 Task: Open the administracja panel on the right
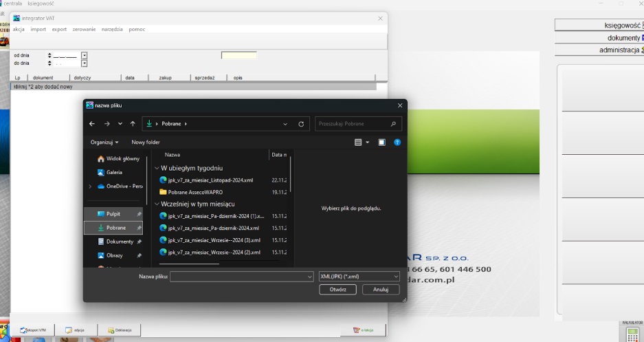pos(599,50)
